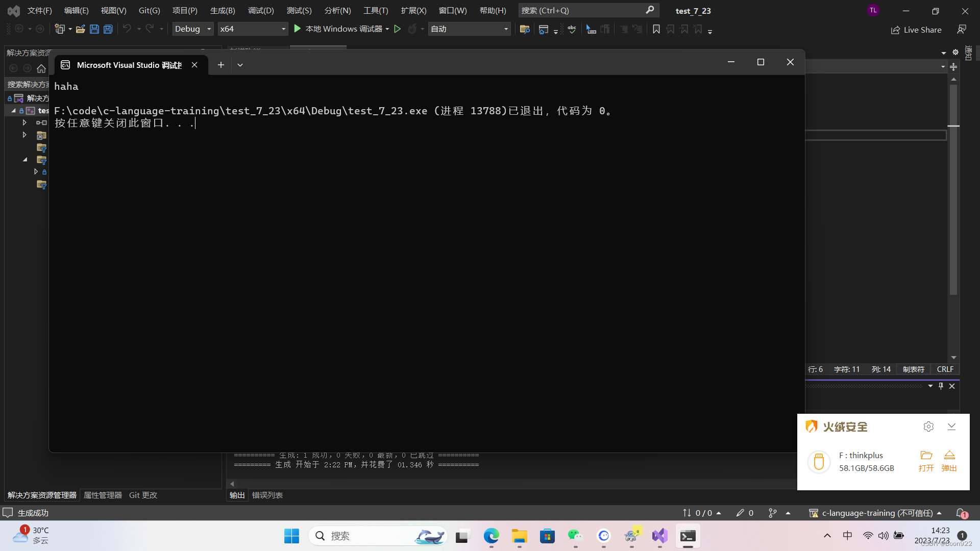Open Microsoft Edge from the taskbar
Viewport: 980px width, 551px height.
(491, 536)
